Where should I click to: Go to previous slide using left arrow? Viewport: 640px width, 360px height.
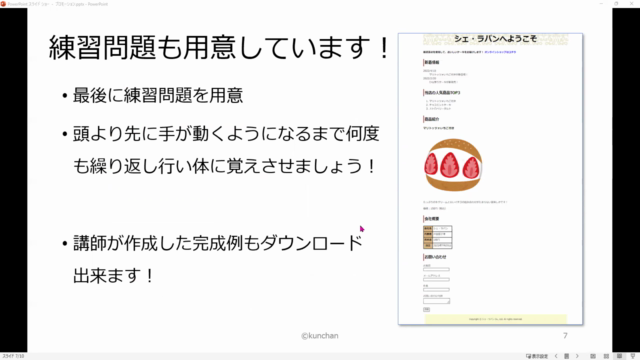click(556, 356)
